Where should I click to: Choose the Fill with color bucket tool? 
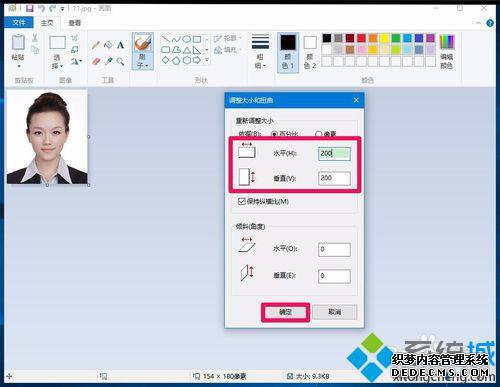tap(108, 45)
